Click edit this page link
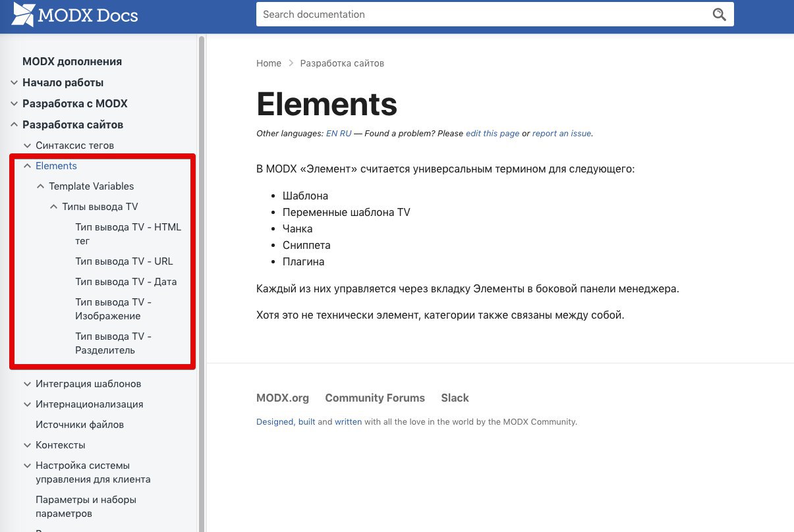Screen dimensions: 794x532 (x=492, y=133)
